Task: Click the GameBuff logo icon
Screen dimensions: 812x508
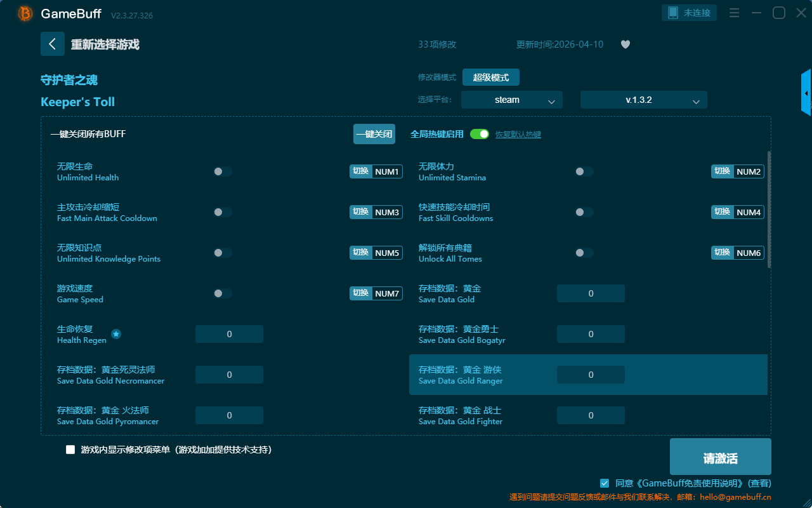Action: [25, 13]
